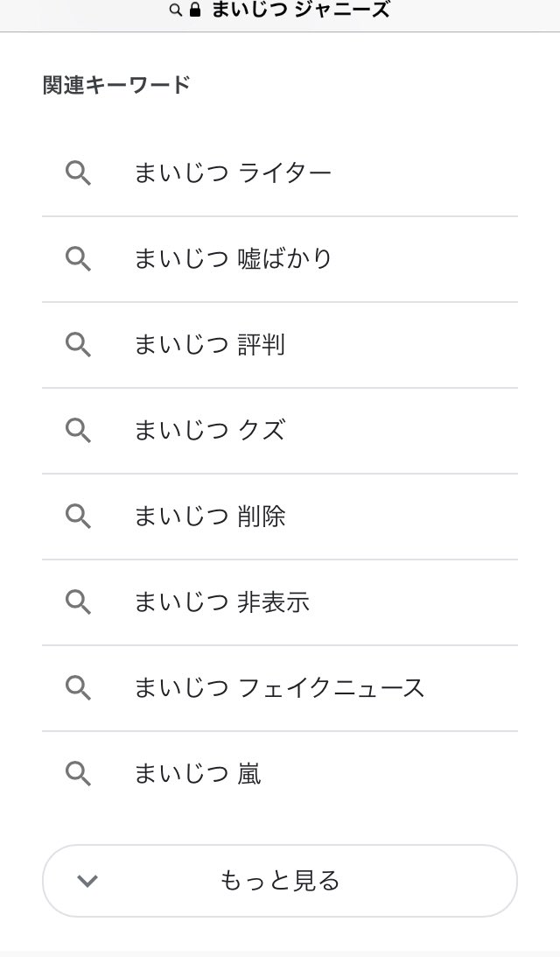Click search icon beside まいじつ フェイクニュース

tap(79, 688)
